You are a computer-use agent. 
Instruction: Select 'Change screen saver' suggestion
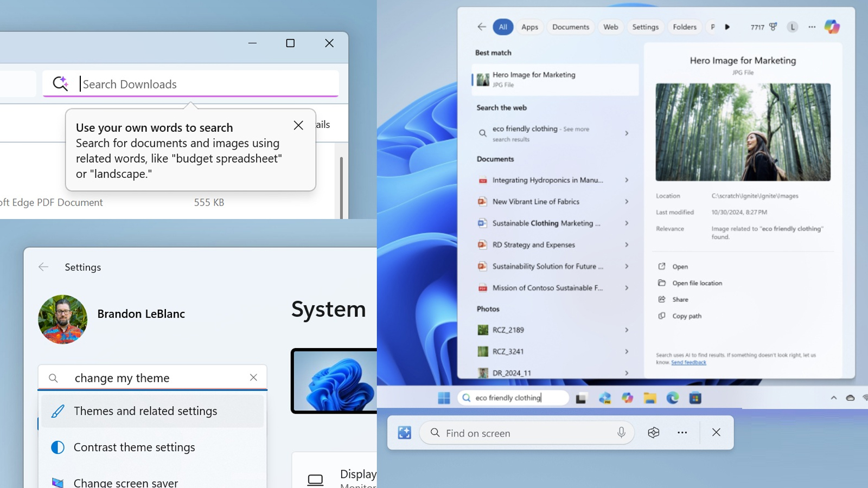[x=152, y=482]
